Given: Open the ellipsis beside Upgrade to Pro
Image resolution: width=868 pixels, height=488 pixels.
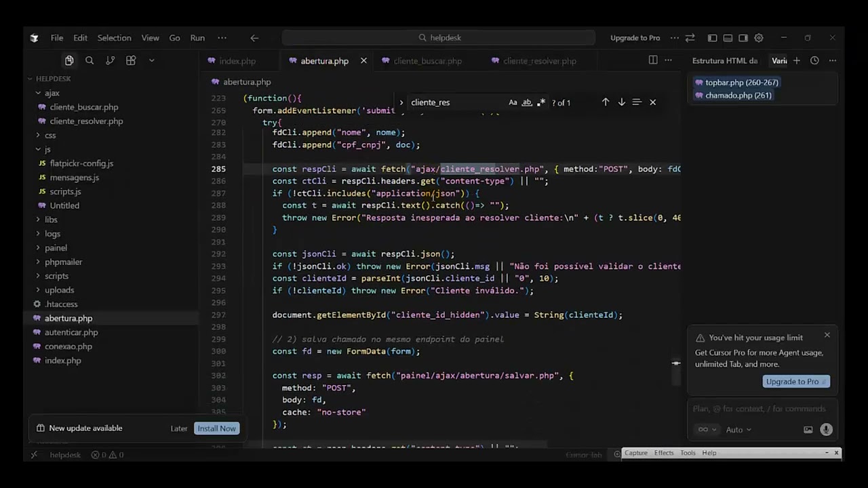Looking at the screenshot, I should (x=674, y=38).
